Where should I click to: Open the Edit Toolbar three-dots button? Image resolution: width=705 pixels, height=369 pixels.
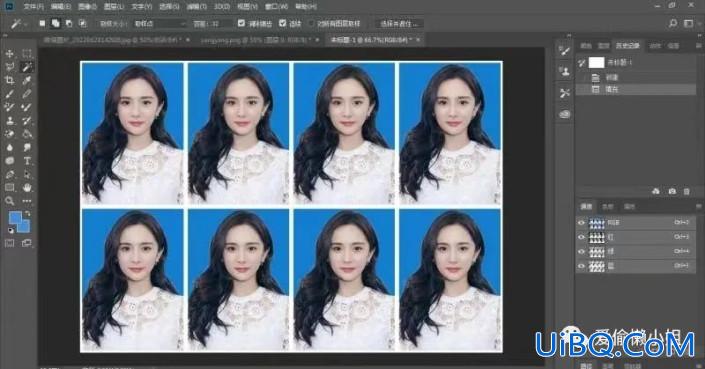coord(27,201)
